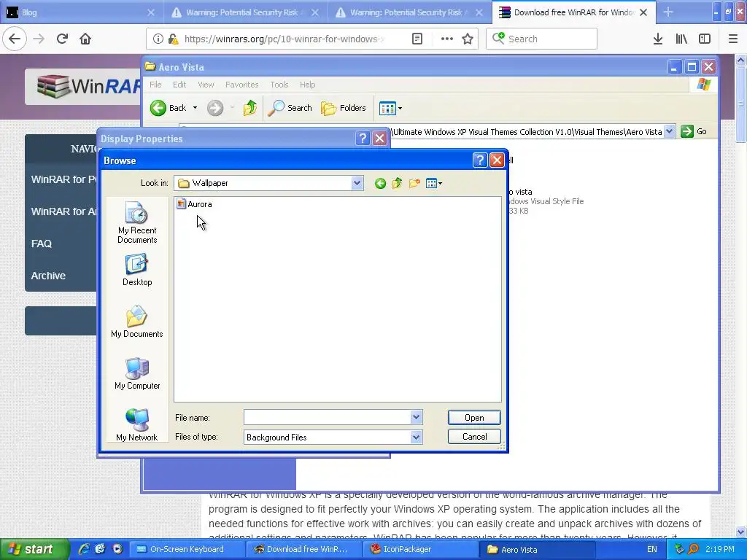The height and width of the screenshot is (560, 747).
Task: Click Archive link in WinRAR navigation
Action: pyautogui.click(x=48, y=276)
